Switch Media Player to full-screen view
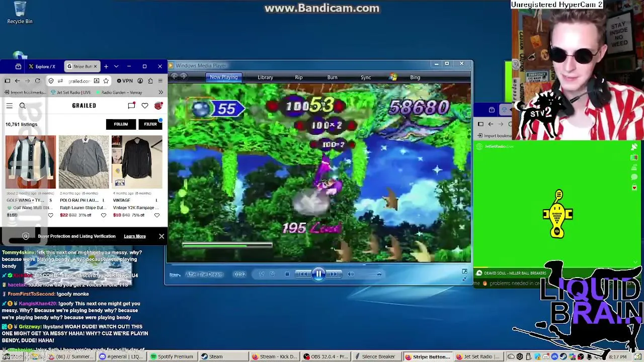 tap(464, 271)
